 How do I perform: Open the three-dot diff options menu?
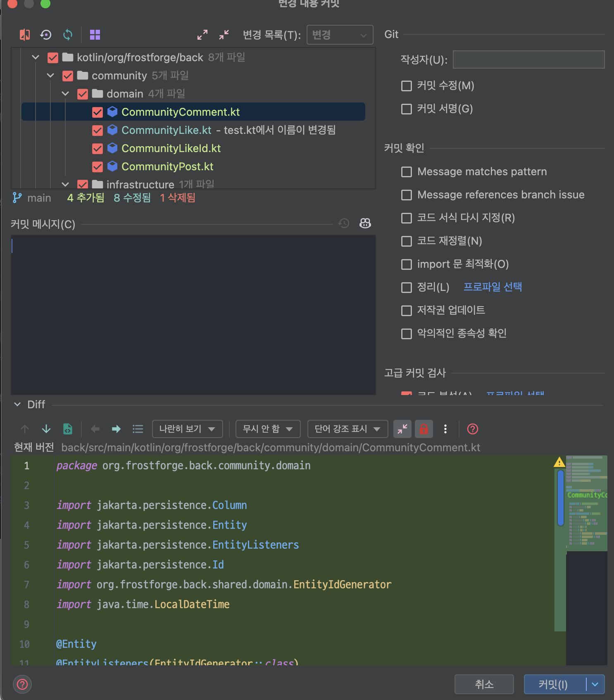pyautogui.click(x=445, y=429)
